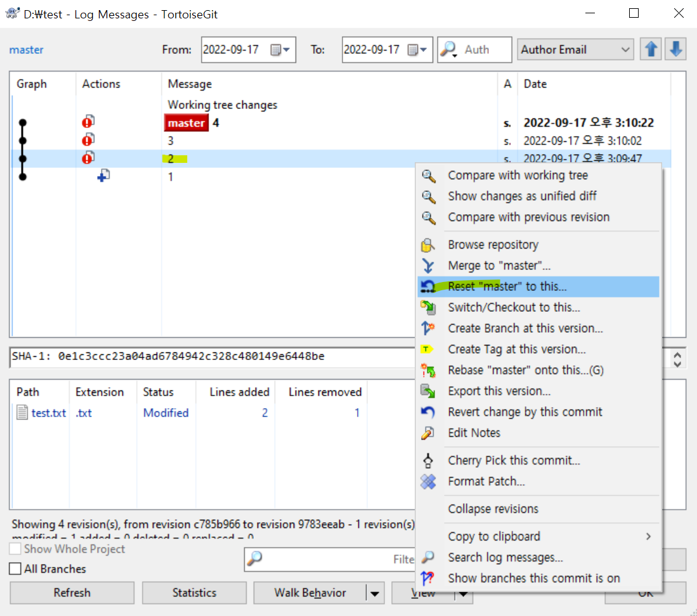Select Switch/Checkout to this...
This screenshot has height=616, width=697.
tap(538, 307)
